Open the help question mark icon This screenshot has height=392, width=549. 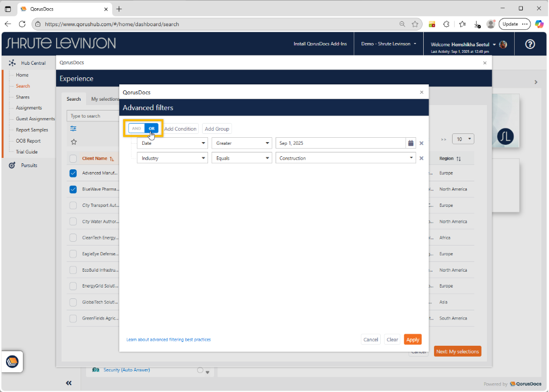pyautogui.click(x=529, y=44)
